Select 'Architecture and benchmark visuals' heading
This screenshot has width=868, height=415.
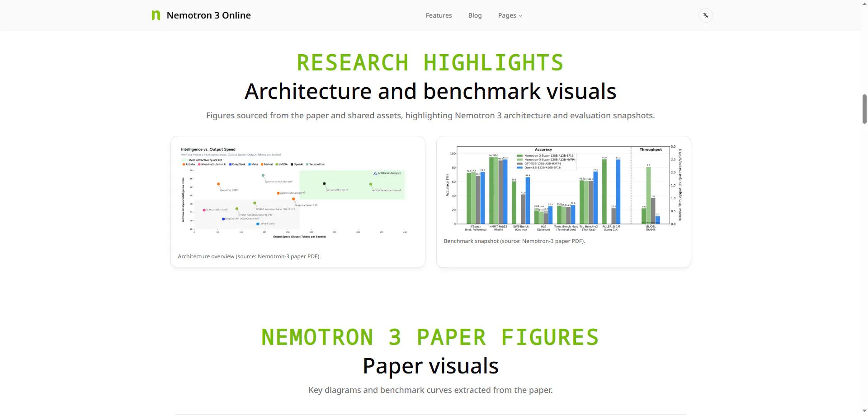click(x=430, y=91)
